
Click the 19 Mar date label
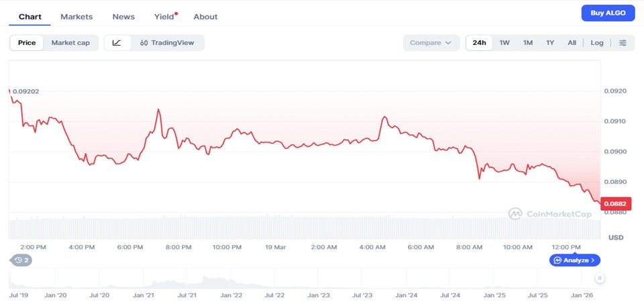coord(275,247)
